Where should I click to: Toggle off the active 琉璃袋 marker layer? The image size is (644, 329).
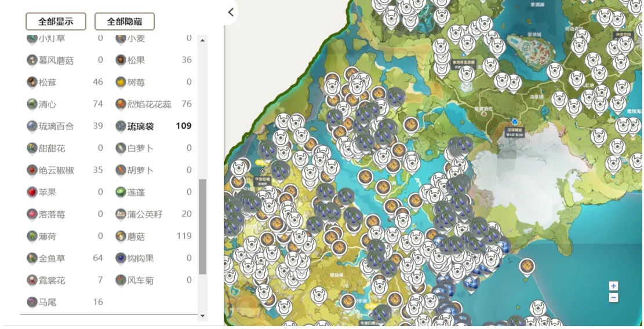pos(141,126)
